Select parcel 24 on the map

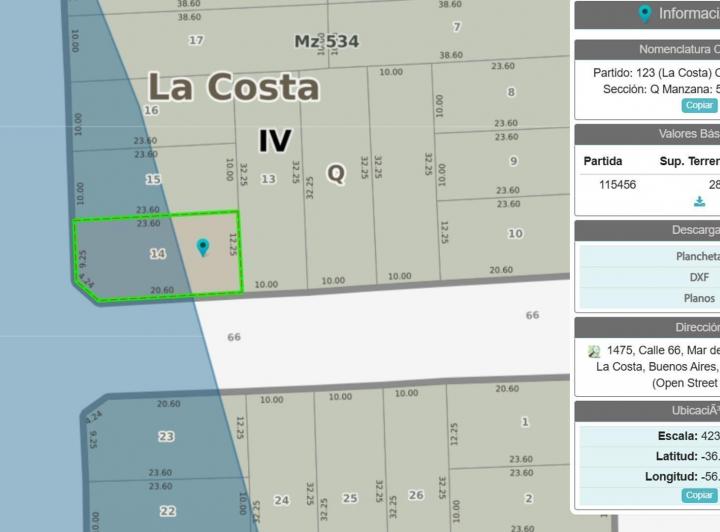pyautogui.click(x=281, y=500)
